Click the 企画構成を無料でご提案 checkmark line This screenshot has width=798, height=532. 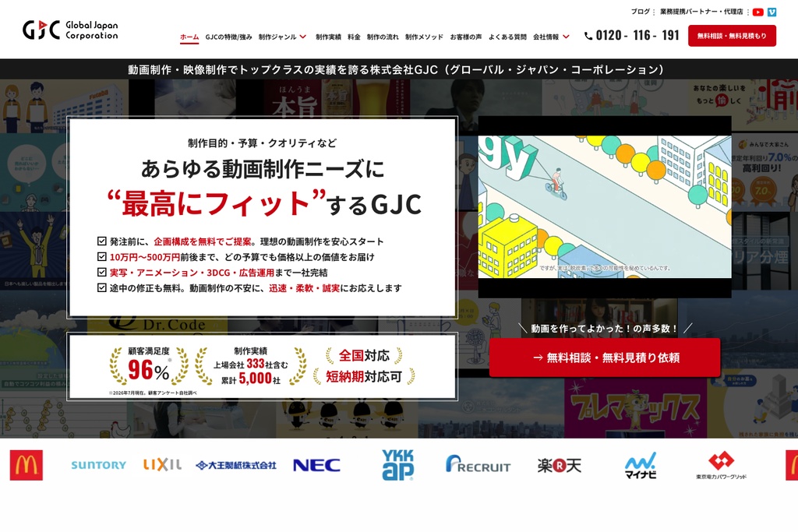coord(241,241)
